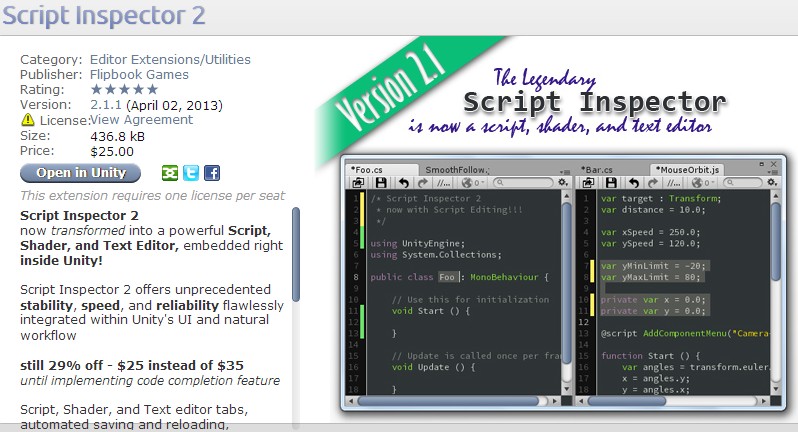Click the search field in Foo.cs toolbar

[x=522, y=182]
